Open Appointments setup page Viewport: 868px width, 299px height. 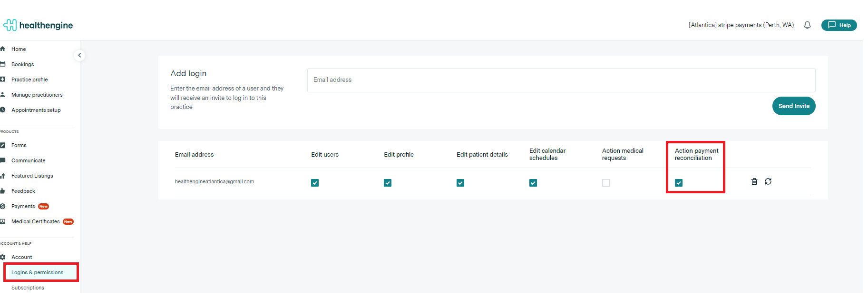click(x=36, y=110)
